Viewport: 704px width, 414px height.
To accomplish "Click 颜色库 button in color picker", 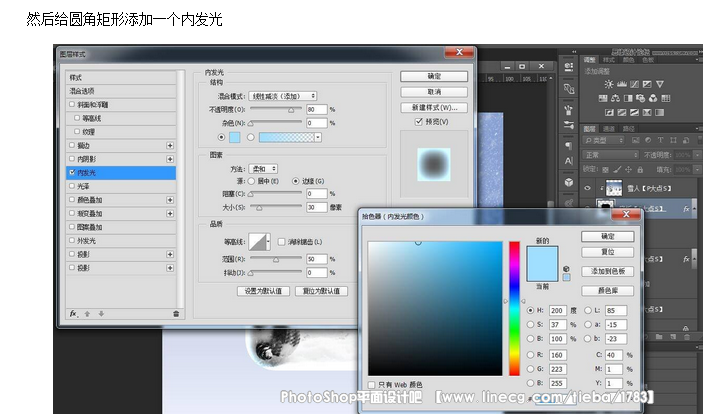I will (x=607, y=291).
